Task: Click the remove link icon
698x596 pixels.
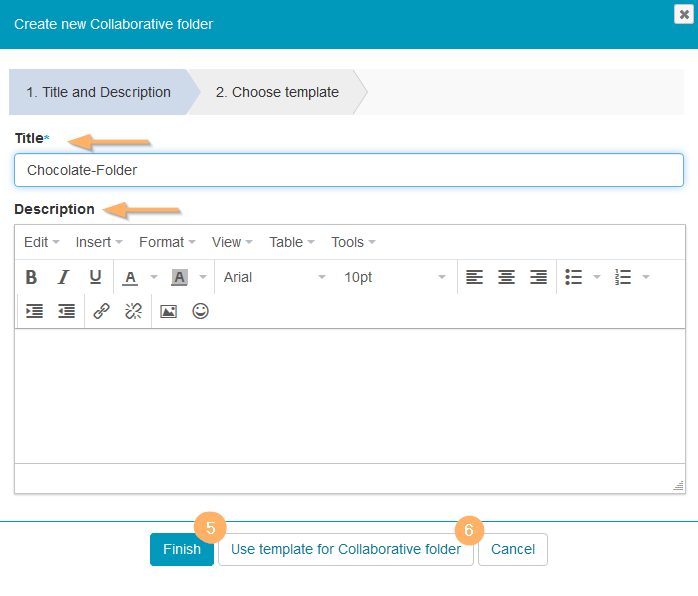Action: click(133, 311)
